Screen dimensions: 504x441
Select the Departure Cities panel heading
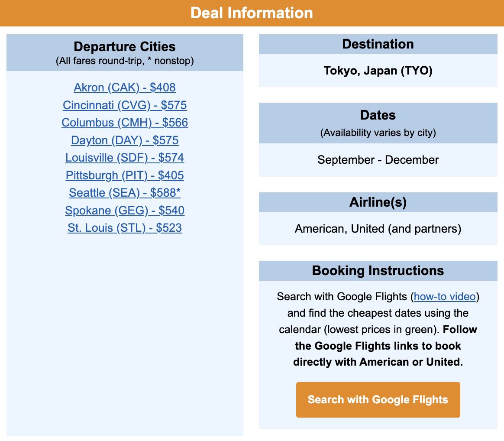[124, 47]
